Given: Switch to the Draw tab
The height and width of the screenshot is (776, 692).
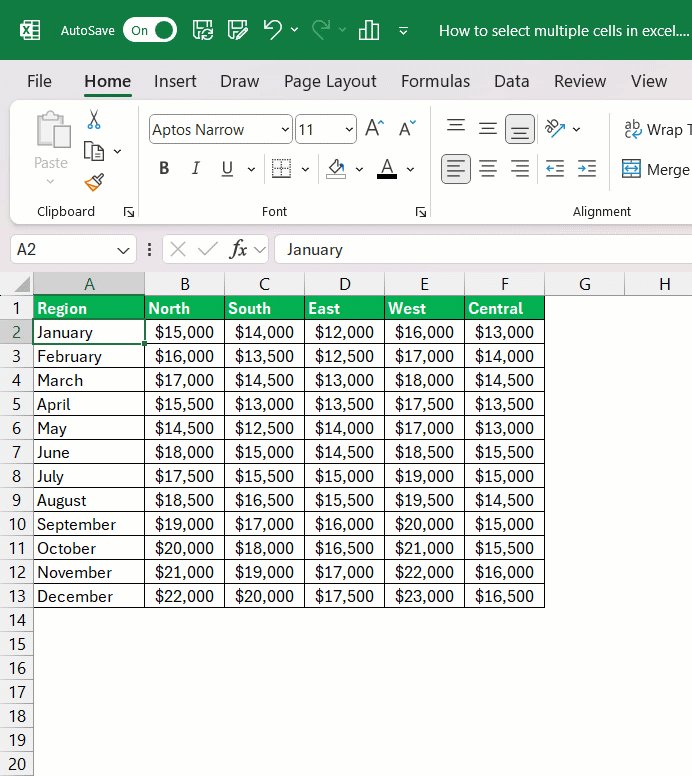Looking at the screenshot, I should tap(240, 81).
